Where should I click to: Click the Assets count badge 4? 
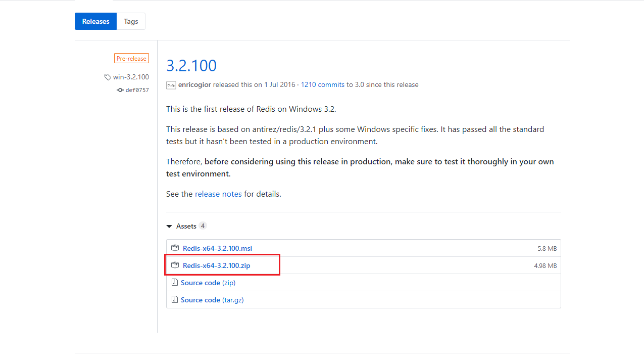click(x=203, y=226)
